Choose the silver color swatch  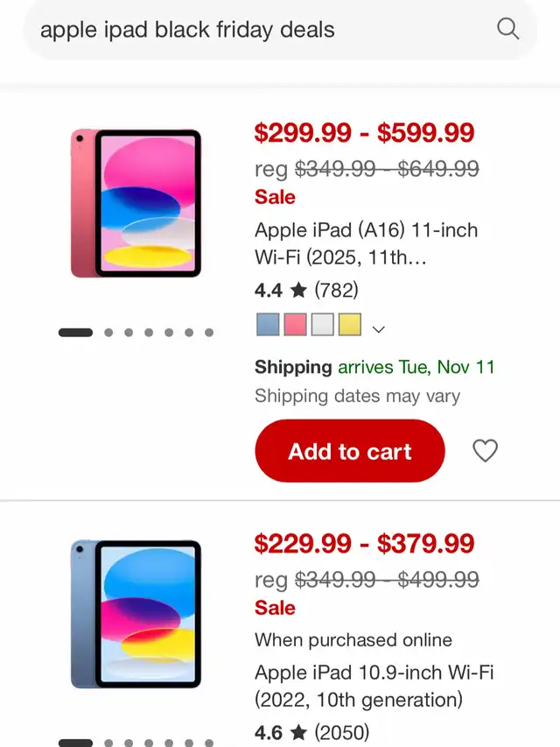[323, 325]
